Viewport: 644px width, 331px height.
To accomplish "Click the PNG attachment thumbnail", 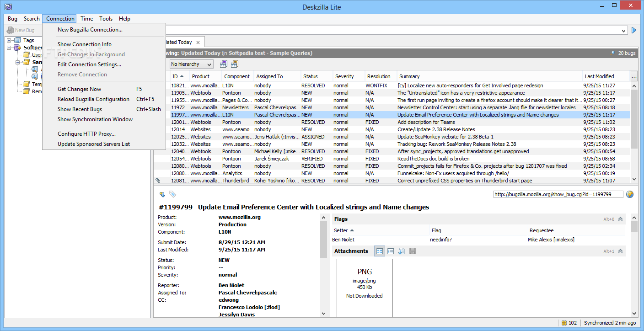I will coord(365,288).
